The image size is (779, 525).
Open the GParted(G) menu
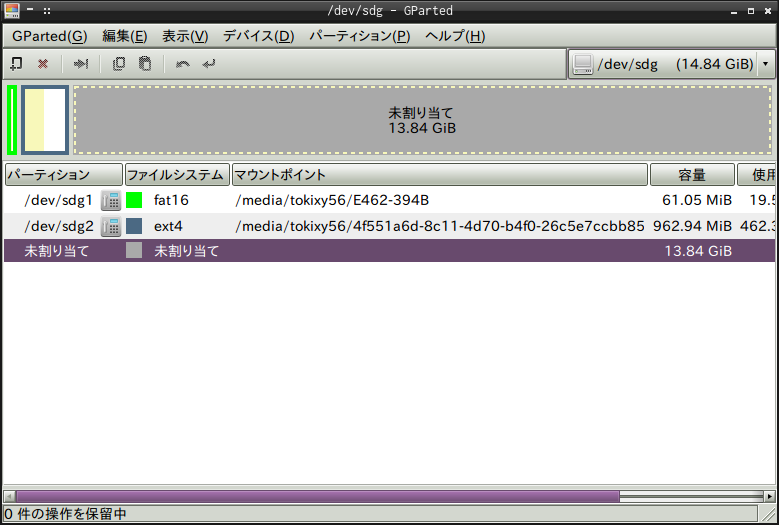(x=50, y=36)
